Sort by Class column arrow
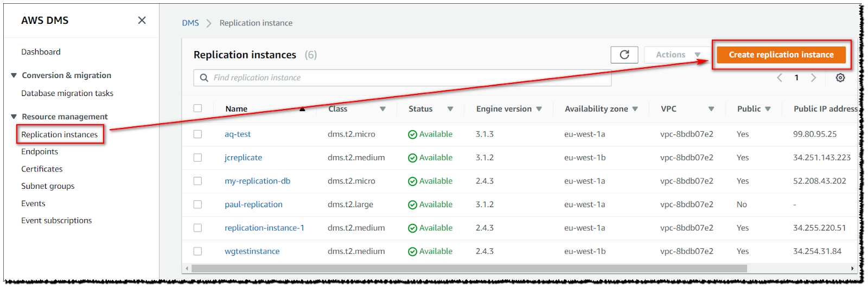The height and width of the screenshot is (288, 868). pos(382,109)
